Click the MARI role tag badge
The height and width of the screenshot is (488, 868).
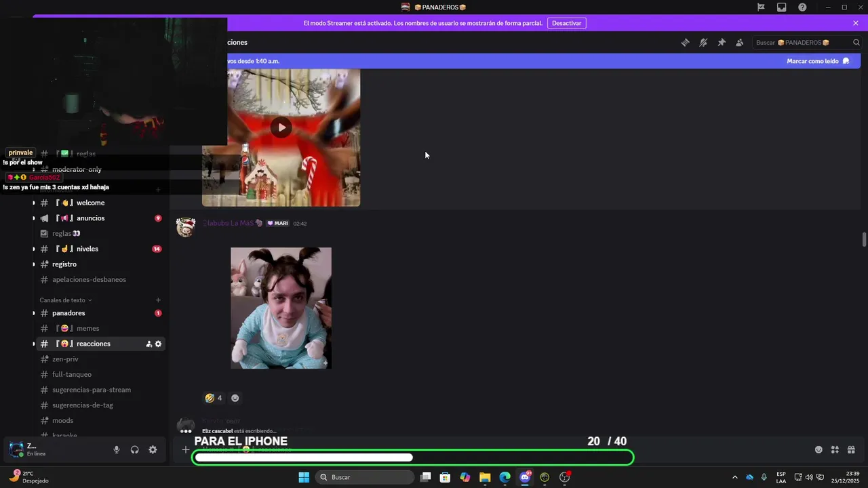[x=277, y=223]
